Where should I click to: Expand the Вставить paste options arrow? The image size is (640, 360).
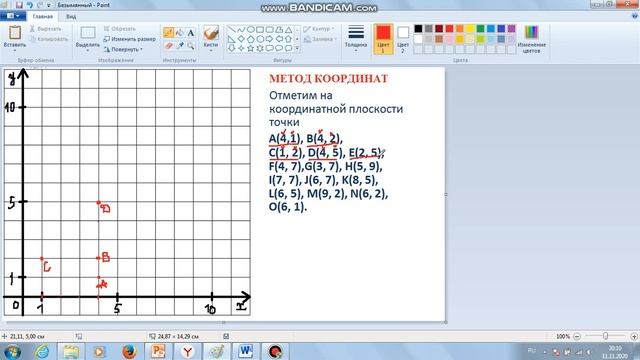coord(15,51)
